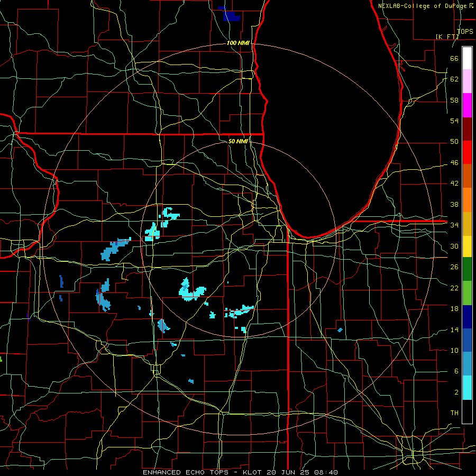This screenshot has height=476, width=476.
Task: Click the navy echo blob at the map top
Action: [231, 15]
